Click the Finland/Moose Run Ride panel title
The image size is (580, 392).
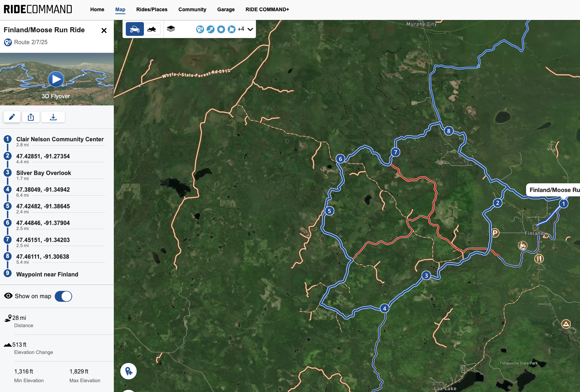[44, 30]
